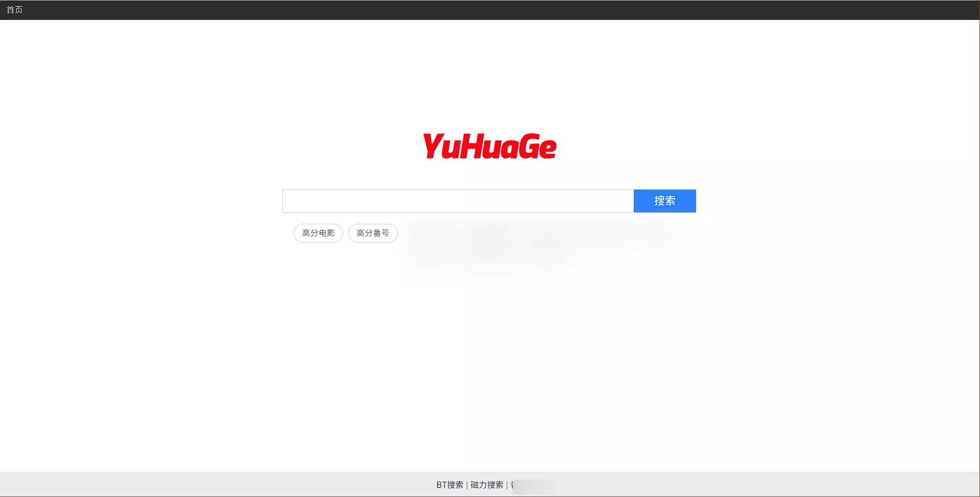Go to home via 首页 in top bar

tap(15, 10)
